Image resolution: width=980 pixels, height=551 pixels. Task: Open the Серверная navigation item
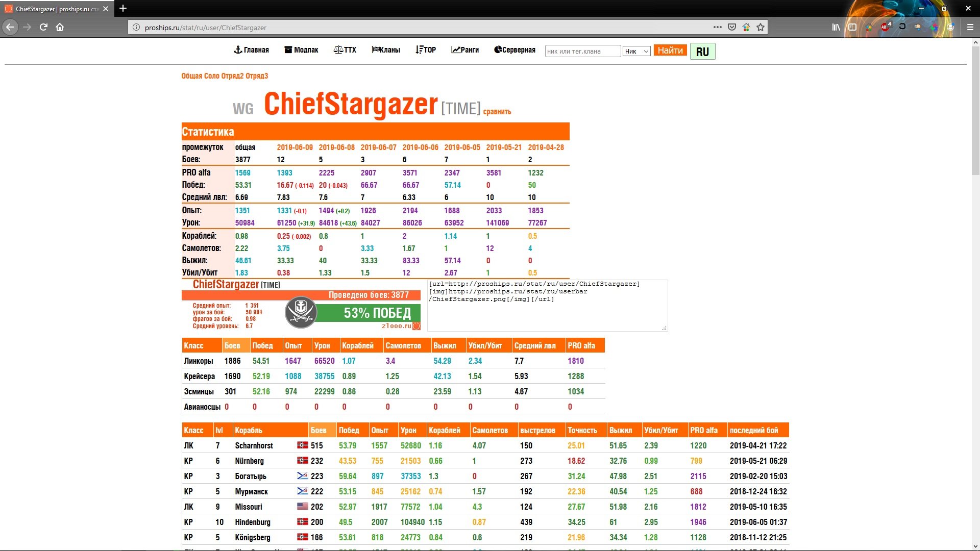coord(514,50)
